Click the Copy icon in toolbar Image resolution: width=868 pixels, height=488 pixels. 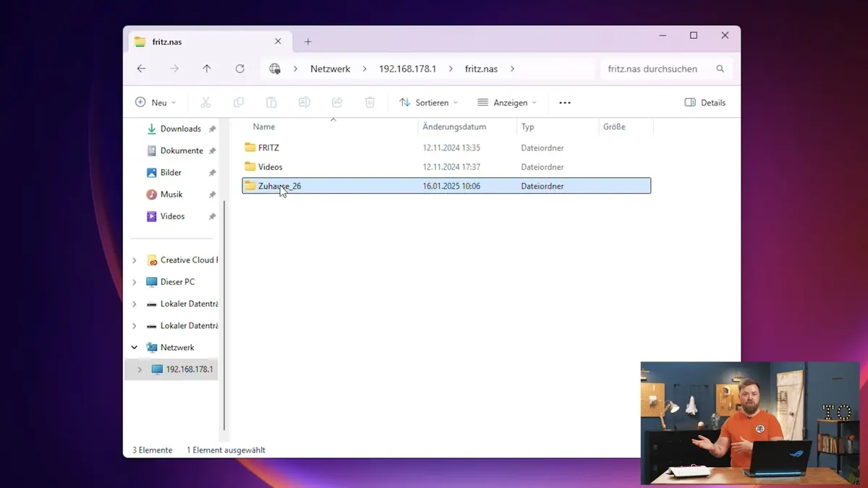[x=239, y=103]
